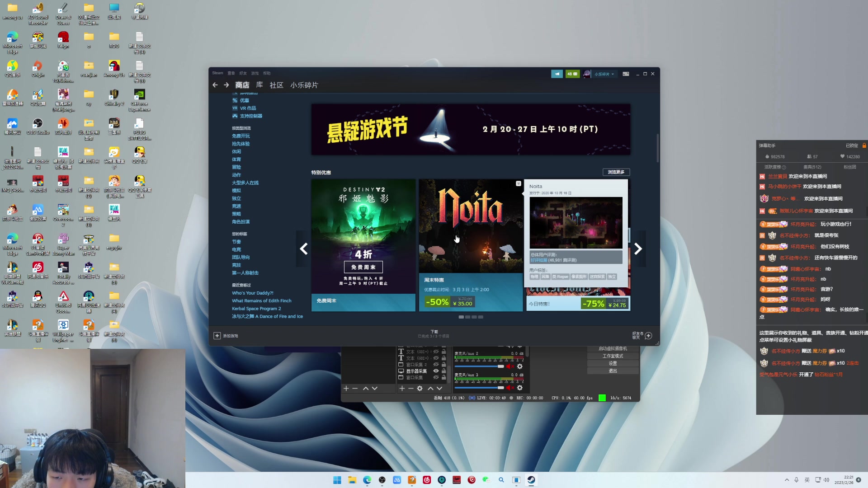Add a new source in OBS
Image resolution: width=868 pixels, height=488 pixels.
click(402, 389)
